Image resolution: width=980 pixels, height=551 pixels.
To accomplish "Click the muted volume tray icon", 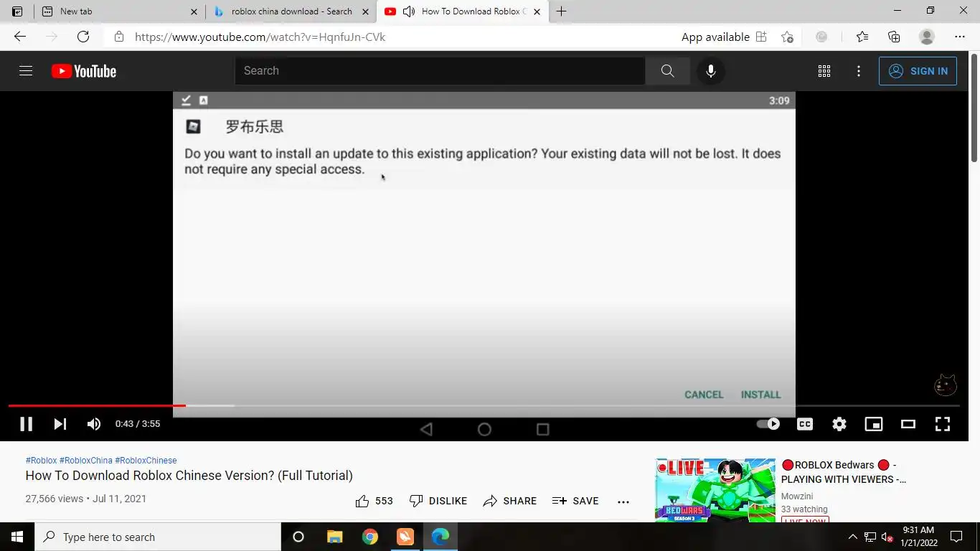I will (x=887, y=537).
